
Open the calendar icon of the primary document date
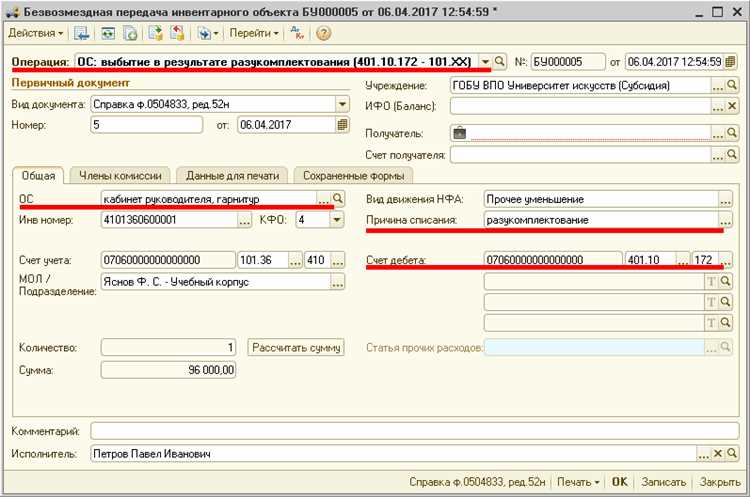342,125
